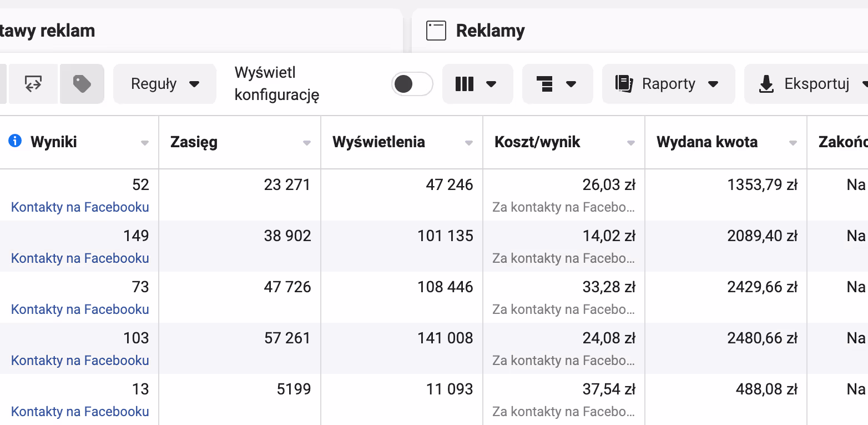This screenshot has height=425, width=868.
Task: Open the Wyniki column sort arrow
Action: [145, 143]
